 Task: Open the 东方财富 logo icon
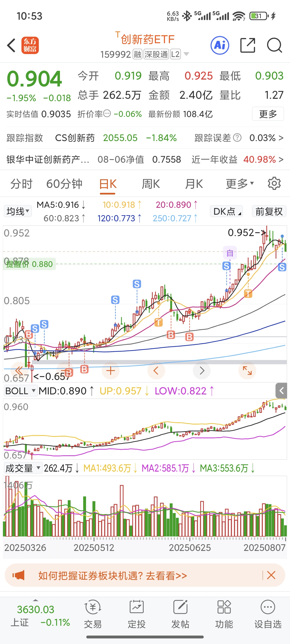tap(30, 45)
